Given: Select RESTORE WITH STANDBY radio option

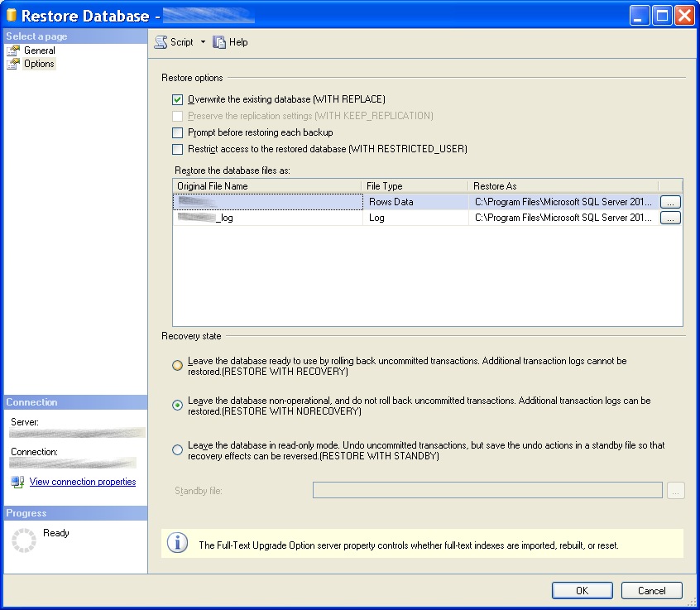Looking at the screenshot, I should pyautogui.click(x=177, y=450).
